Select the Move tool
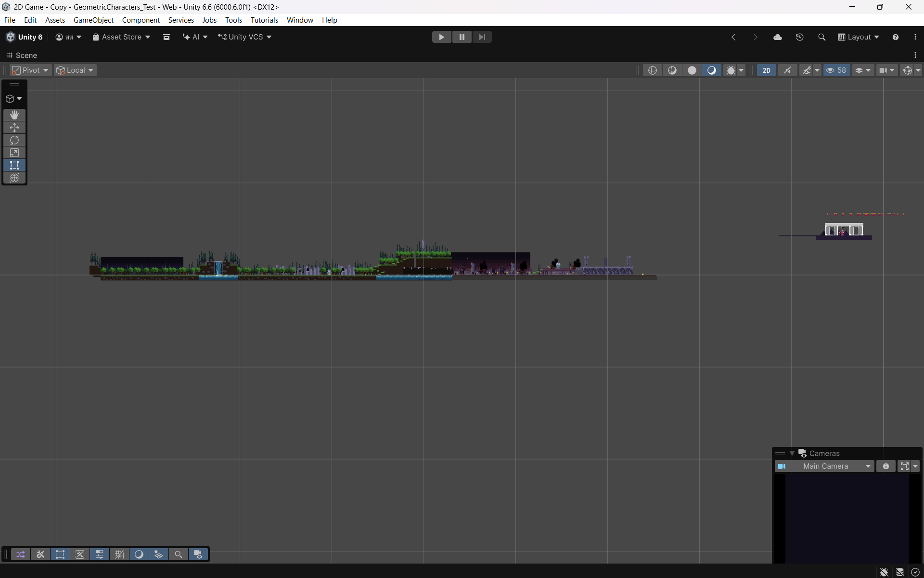The width and height of the screenshot is (924, 578). [x=14, y=128]
